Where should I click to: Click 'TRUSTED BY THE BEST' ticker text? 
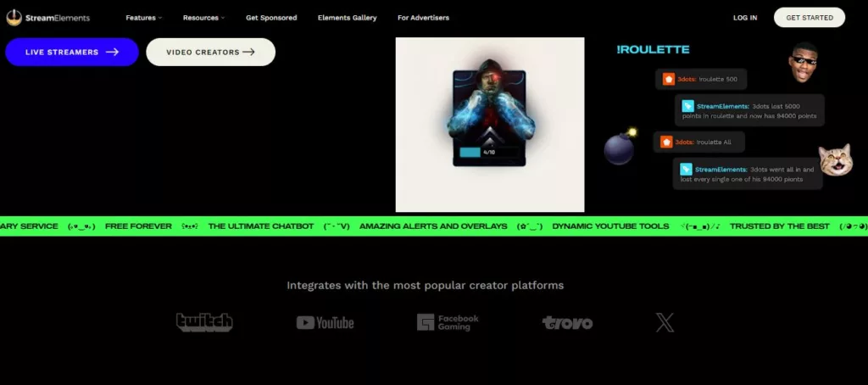point(780,226)
